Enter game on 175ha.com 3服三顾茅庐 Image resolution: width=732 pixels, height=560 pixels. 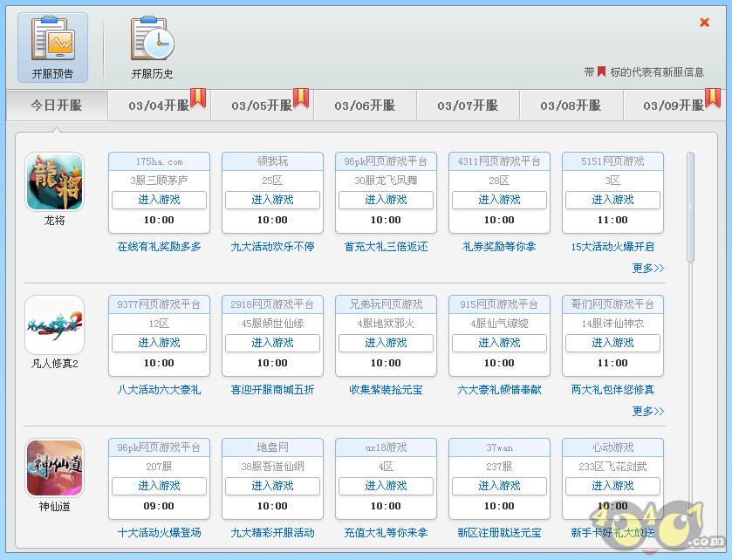click(159, 201)
